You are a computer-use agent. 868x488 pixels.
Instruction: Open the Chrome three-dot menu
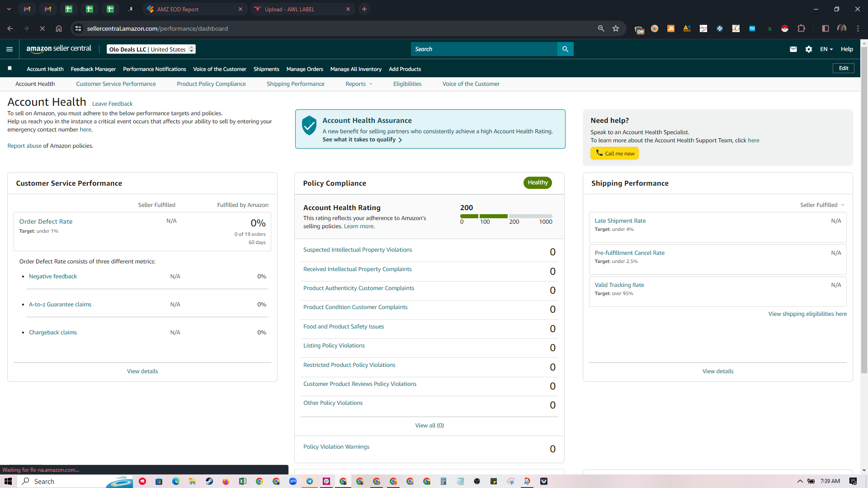(x=858, y=28)
